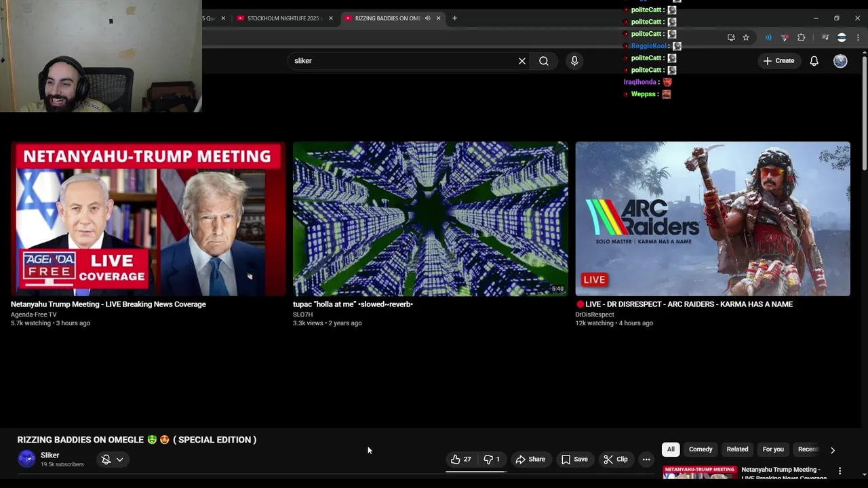Show next filter chips with arrow
Screen dimensions: 868x488
(x=833, y=449)
